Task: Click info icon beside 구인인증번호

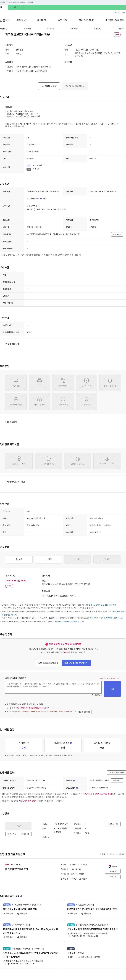Action: click(x=77, y=788)
